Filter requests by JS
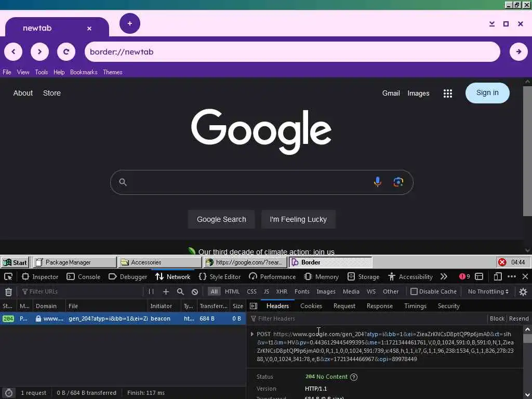Image resolution: width=532 pixels, height=399 pixels. [267, 291]
